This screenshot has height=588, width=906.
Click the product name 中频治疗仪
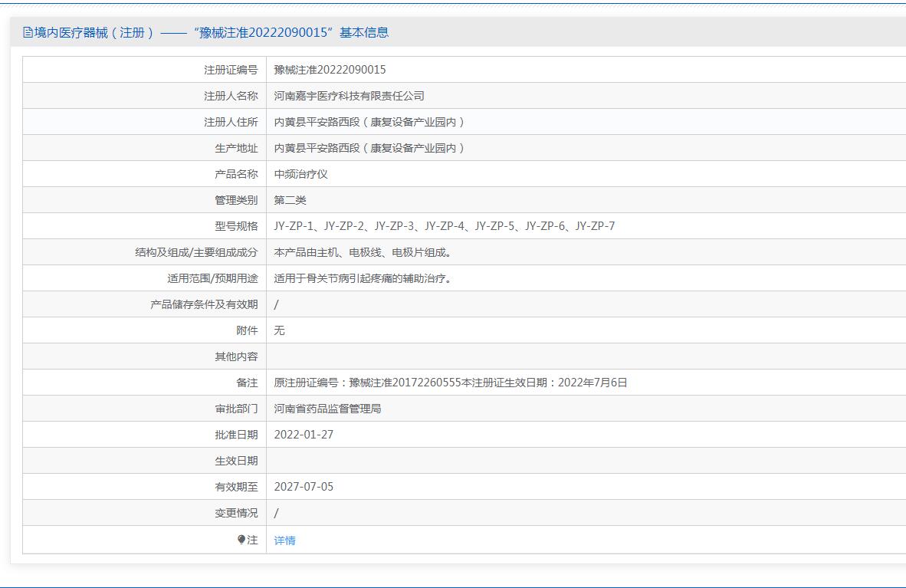pyautogui.click(x=300, y=174)
